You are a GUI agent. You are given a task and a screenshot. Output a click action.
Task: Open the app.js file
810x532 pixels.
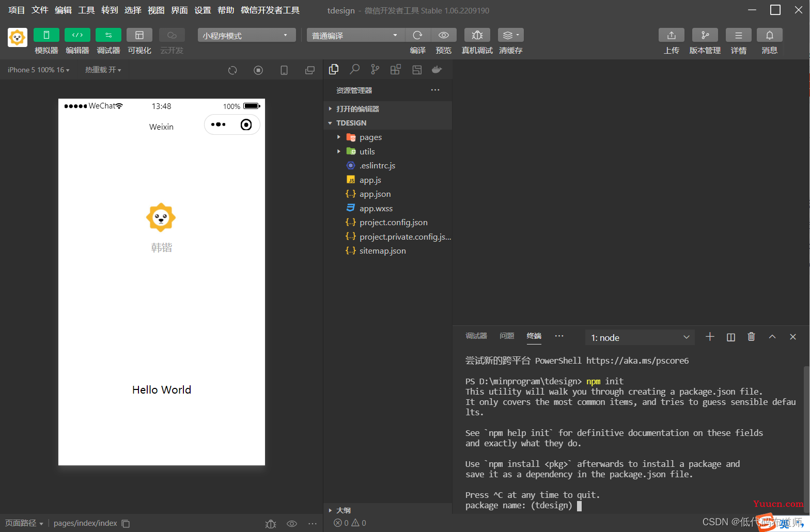click(388, 180)
